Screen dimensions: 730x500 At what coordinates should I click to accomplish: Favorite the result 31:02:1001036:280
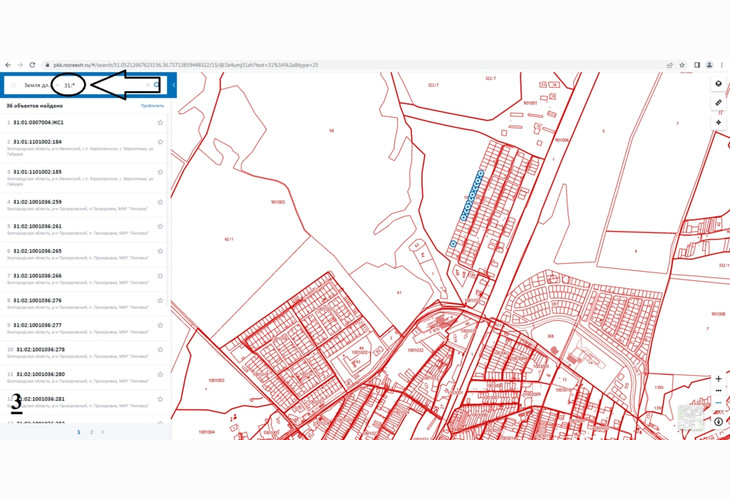point(160,374)
